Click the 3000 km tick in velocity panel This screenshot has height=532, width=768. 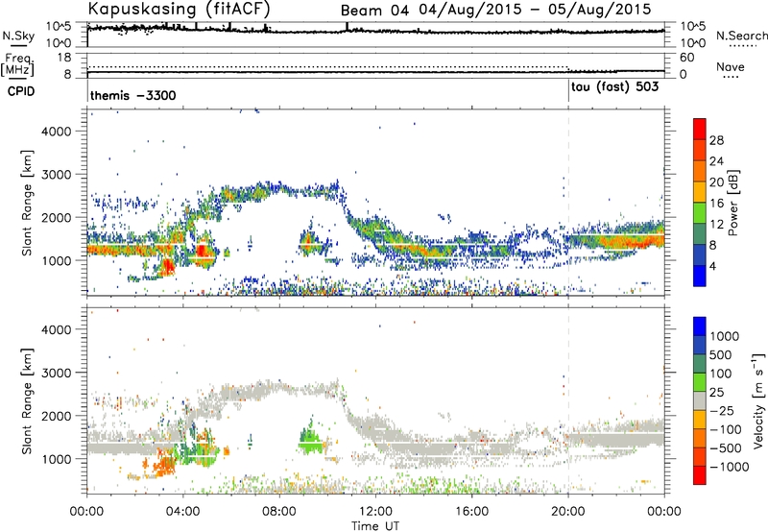point(57,373)
